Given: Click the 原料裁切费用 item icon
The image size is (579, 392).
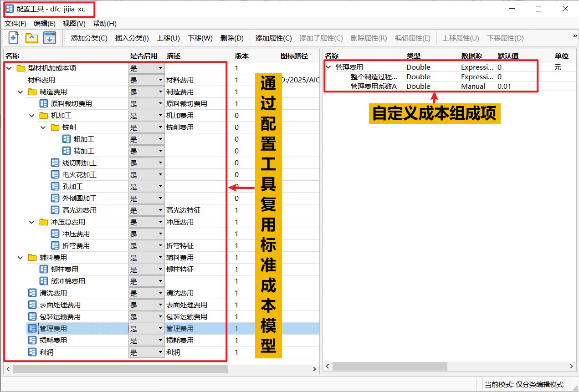Looking at the screenshot, I should coord(44,104).
